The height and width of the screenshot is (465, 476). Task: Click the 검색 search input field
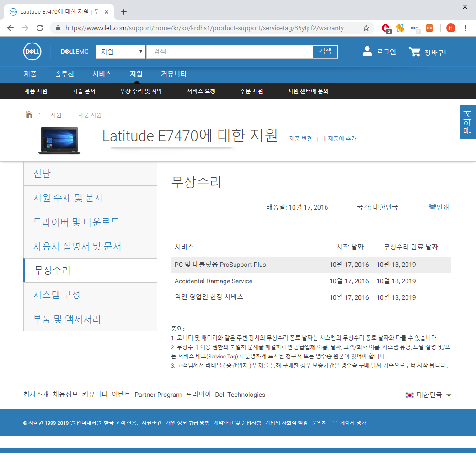tap(230, 52)
